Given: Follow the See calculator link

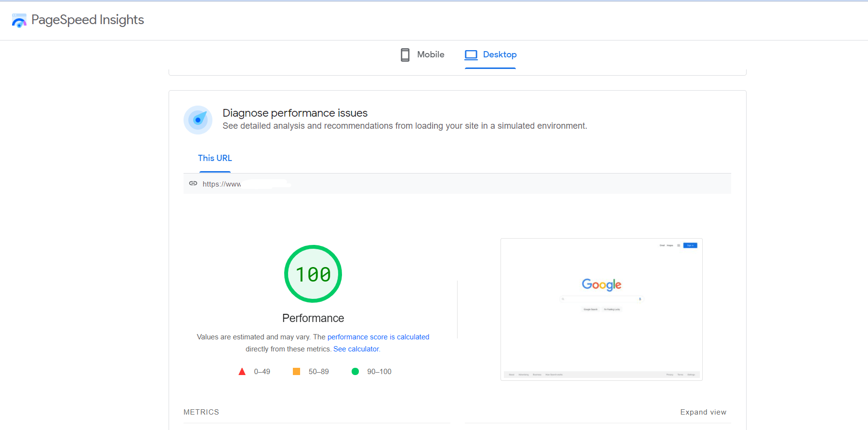Looking at the screenshot, I should coord(356,349).
